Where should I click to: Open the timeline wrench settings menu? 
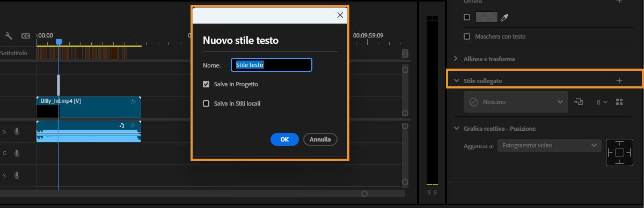9,36
